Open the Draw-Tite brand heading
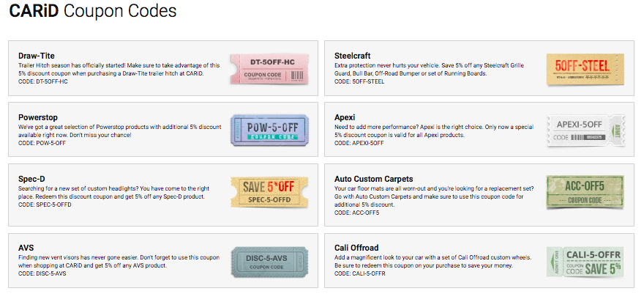Viewport: 644px width, 302px height. tap(37, 56)
